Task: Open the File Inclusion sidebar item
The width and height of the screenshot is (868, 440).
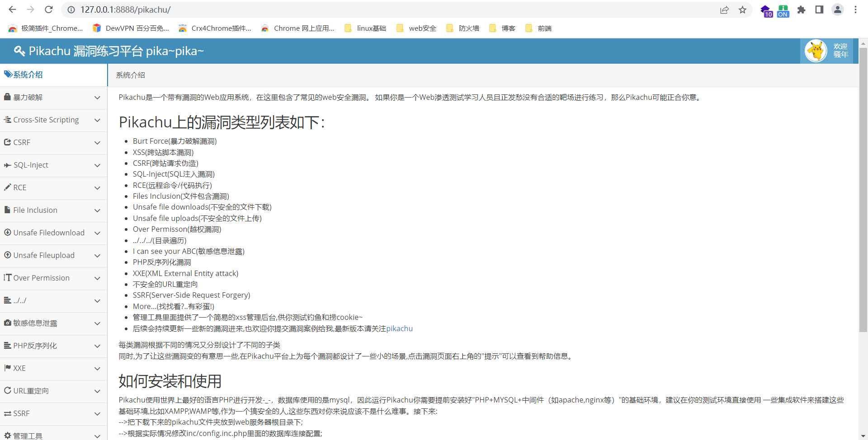Action: tap(53, 210)
